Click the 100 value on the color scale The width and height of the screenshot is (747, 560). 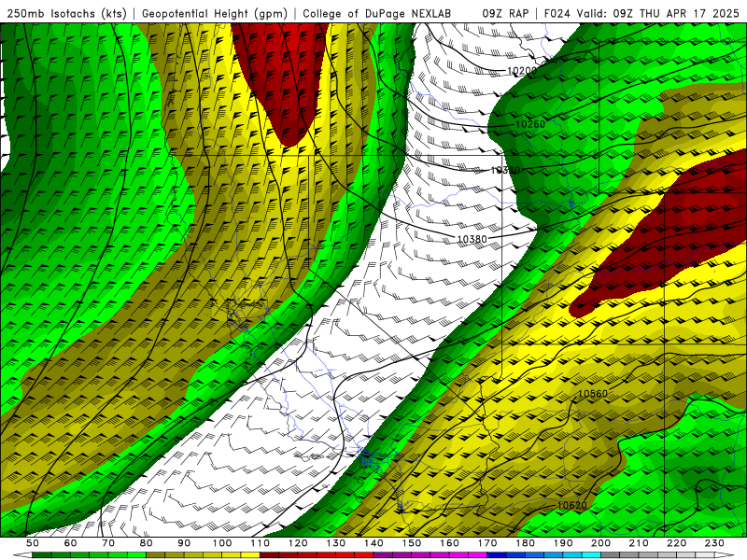[x=222, y=543]
